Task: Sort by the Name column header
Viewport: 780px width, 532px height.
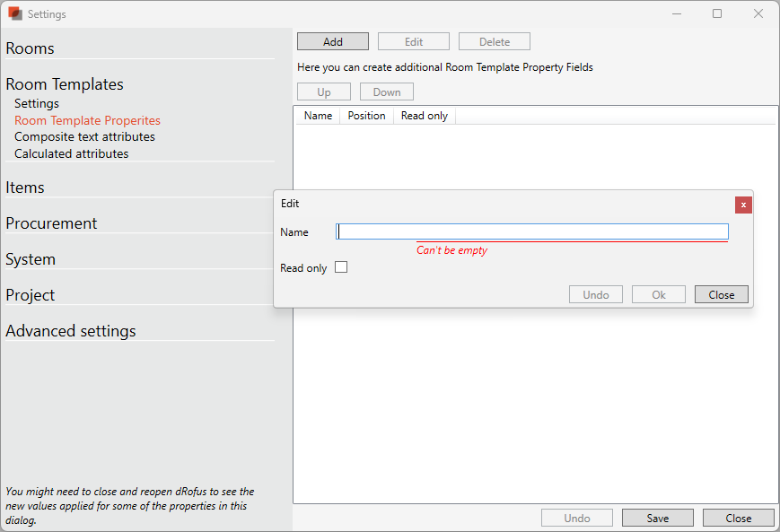Action: (318, 116)
